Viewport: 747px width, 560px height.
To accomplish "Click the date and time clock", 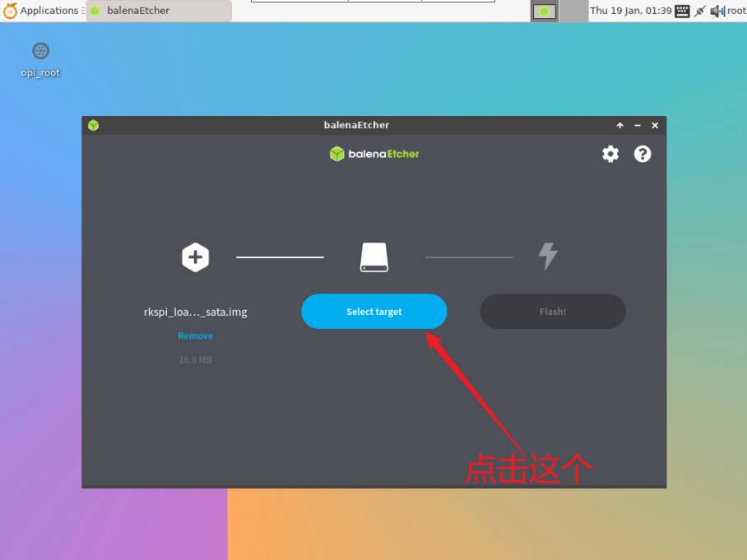I will pos(631,11).
